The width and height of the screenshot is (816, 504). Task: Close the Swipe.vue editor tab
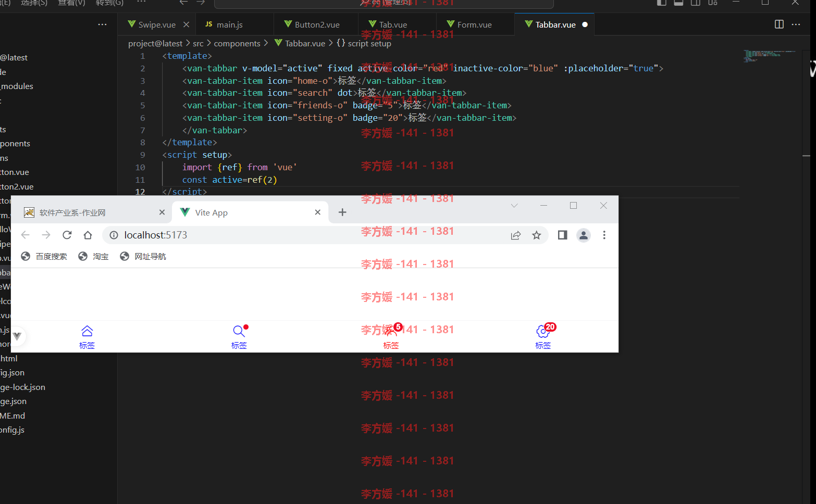(x=186, y=24)
